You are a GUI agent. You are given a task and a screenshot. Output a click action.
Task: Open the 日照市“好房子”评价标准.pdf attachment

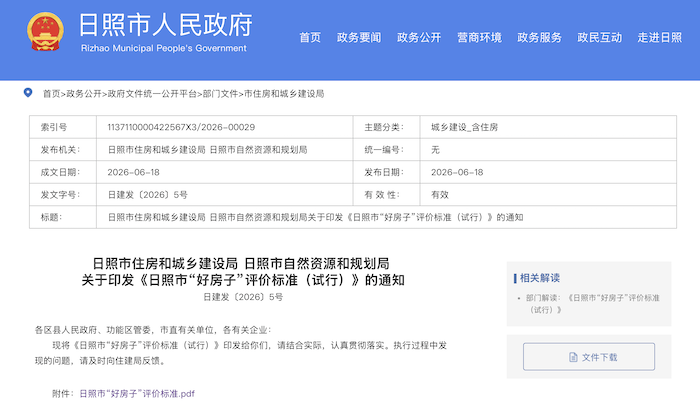click(x=137, y=394)
